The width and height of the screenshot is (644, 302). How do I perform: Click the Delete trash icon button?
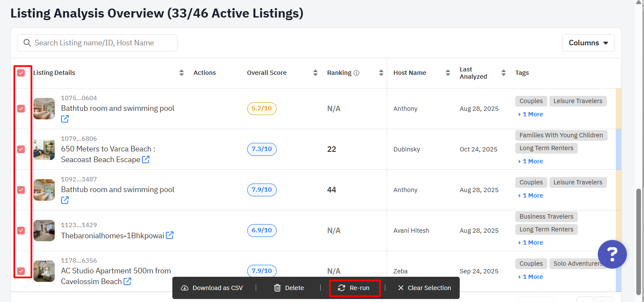tap(289, 288)
